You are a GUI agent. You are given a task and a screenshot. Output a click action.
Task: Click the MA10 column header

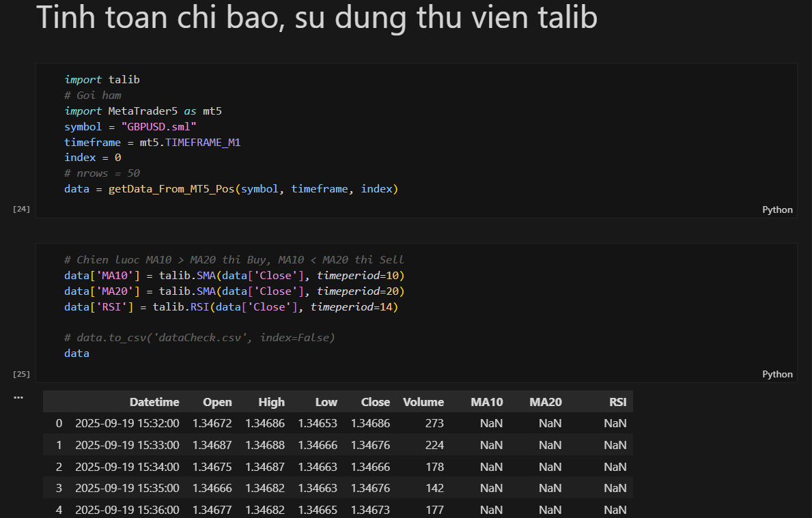coord(486,402)
